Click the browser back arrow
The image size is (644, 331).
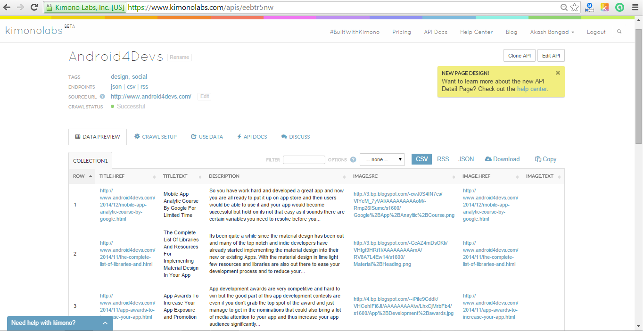click(x=8, y=8)
